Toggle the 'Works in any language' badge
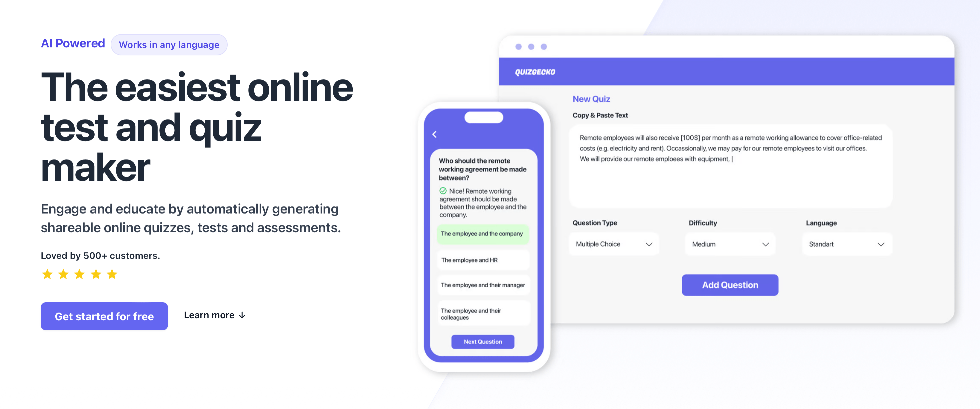Image resolution: width=980 pixels, height=409 pixels. point(169,44)
